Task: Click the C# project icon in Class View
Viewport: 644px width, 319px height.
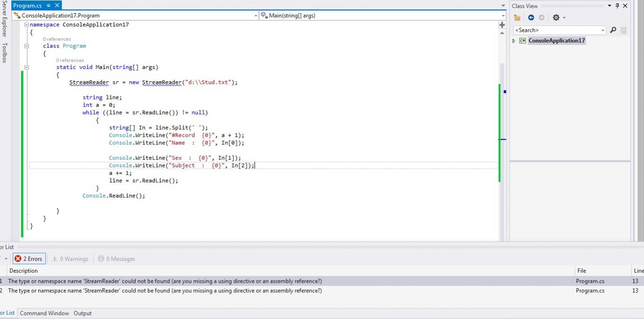Action: coord(522,41)
